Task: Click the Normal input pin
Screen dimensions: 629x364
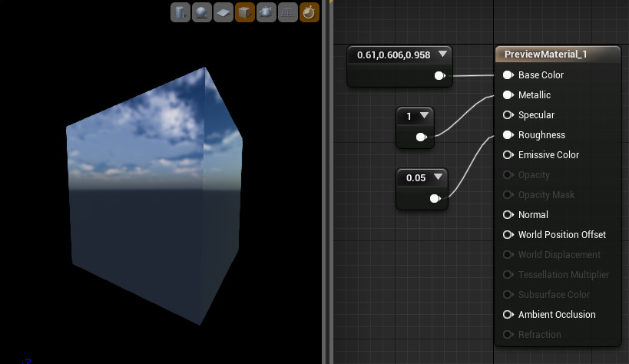Action: [508, 215]
